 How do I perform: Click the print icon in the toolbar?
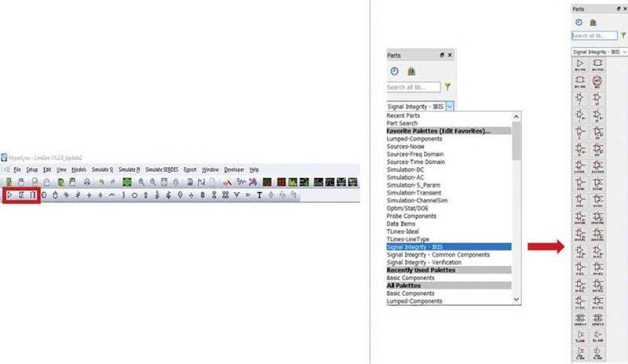86,182
